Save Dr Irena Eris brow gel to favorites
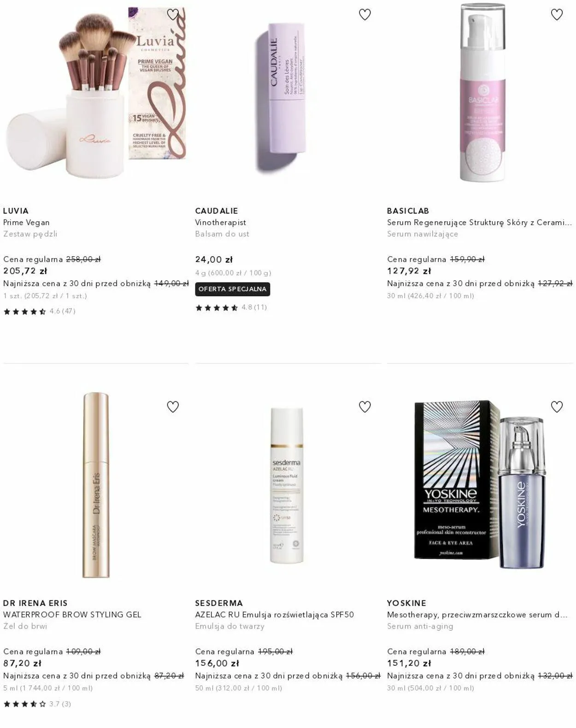The image size is (576, 728). click(173, 407)
